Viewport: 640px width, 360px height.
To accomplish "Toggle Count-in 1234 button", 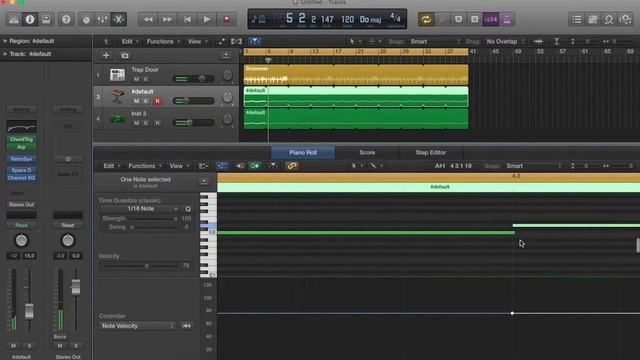I will [x=491, y=19].
